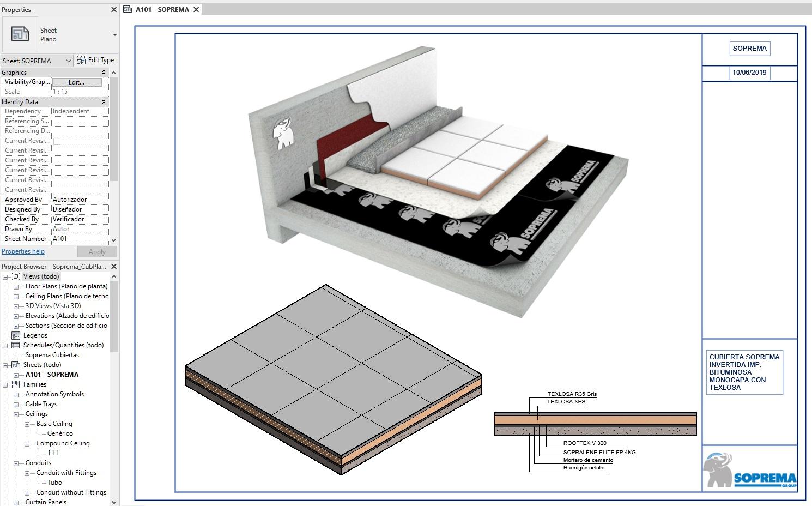Select the Tubo conduit type
This screenshot has width=812, height=506.
pyautogui.click(x=54, y=483)
